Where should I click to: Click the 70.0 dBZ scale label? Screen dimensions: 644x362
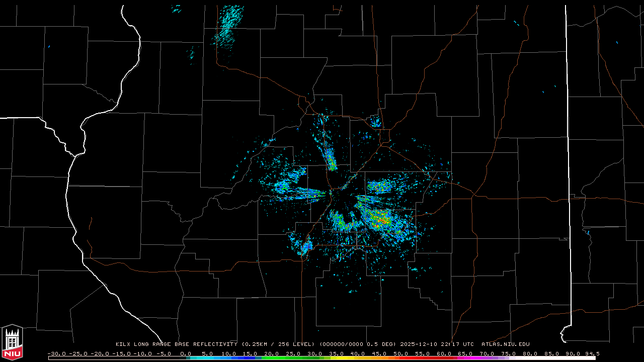click(x=487, y=353)
